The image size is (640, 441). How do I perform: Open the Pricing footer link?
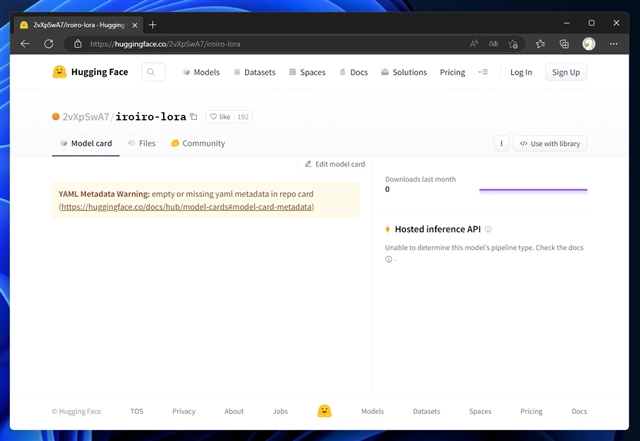click(531, 411)
